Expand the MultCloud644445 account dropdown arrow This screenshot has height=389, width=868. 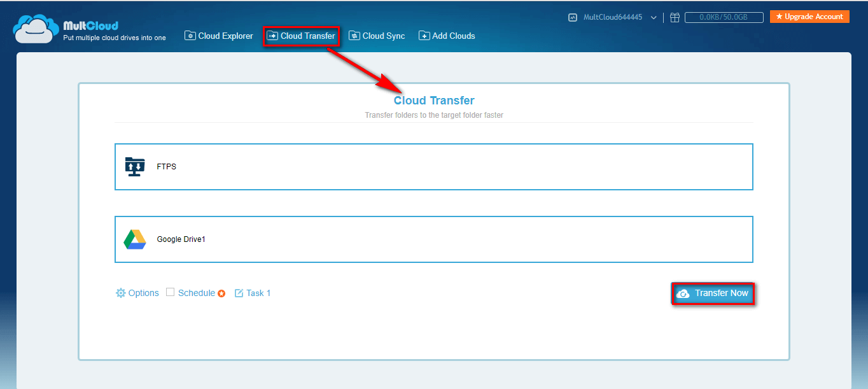pos(654,18)
